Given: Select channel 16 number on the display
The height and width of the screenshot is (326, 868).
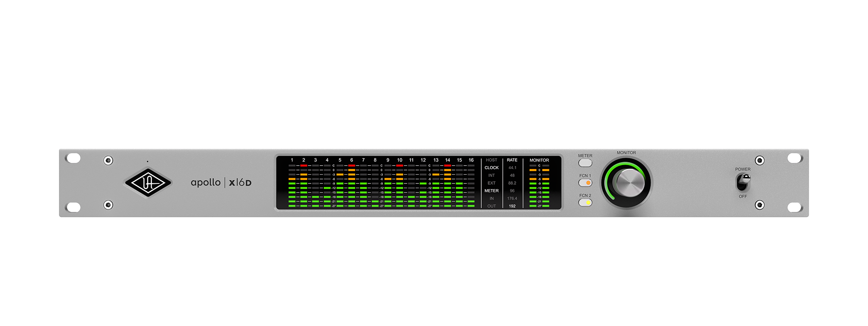Looking at the screenshot, I should point(471,160).
